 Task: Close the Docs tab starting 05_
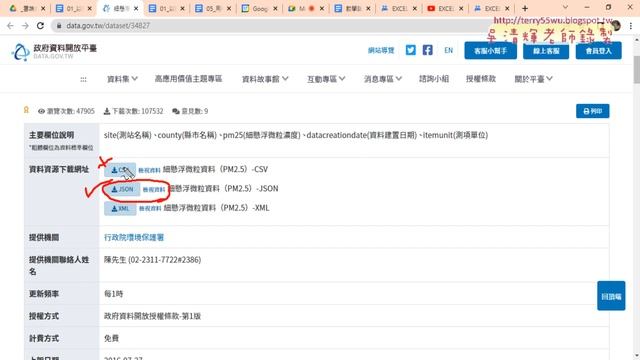click(229, 8)
